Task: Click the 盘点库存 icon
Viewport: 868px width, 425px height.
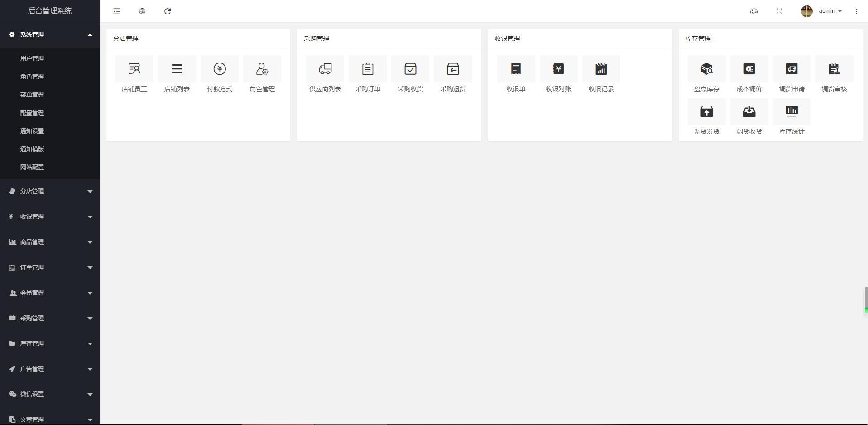Action: [x=706, y=69]
